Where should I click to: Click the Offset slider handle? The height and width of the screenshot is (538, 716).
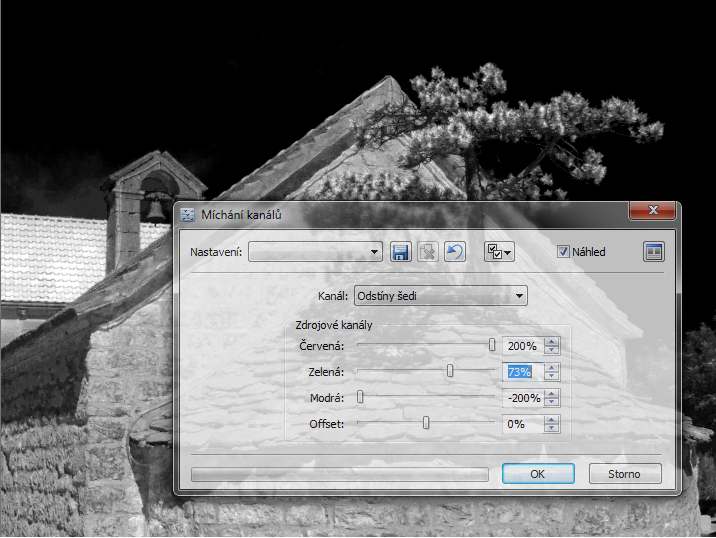[426, 423]
